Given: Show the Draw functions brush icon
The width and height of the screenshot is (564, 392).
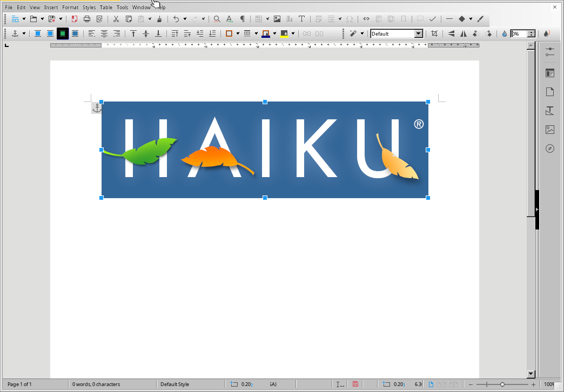Looking at the screenshot, I should [x=480, y=19].
